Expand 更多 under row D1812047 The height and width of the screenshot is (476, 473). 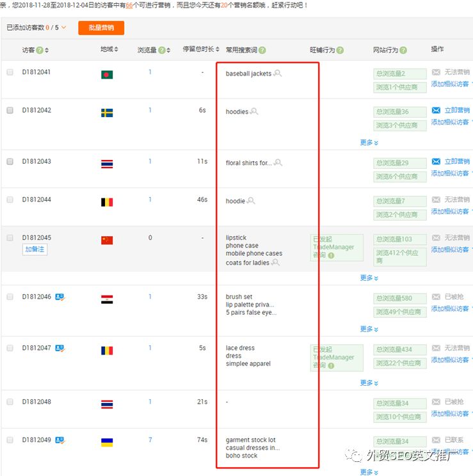[x=369, y=383]
